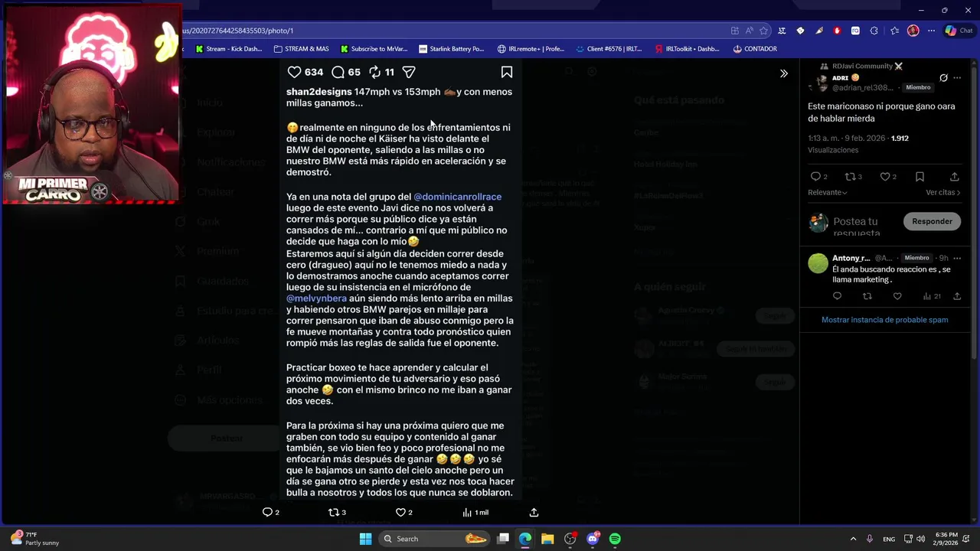The image size is (980, 551).
Task: Open Edge settings and more menu
Action: pos(931,31)
